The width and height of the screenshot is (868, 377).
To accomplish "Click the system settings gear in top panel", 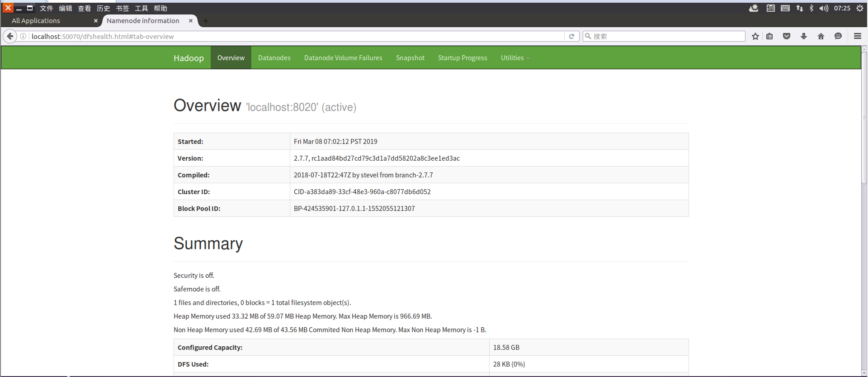I will [860, 8].
